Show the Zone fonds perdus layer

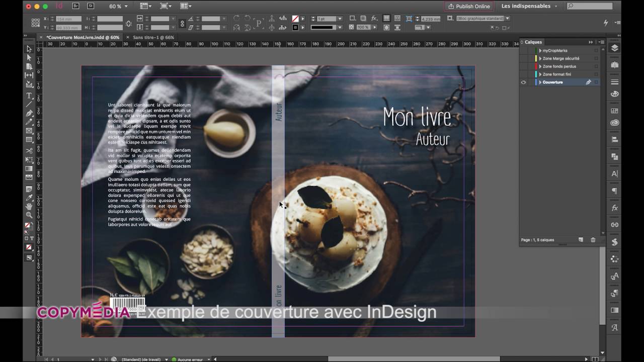pos(524,66)
